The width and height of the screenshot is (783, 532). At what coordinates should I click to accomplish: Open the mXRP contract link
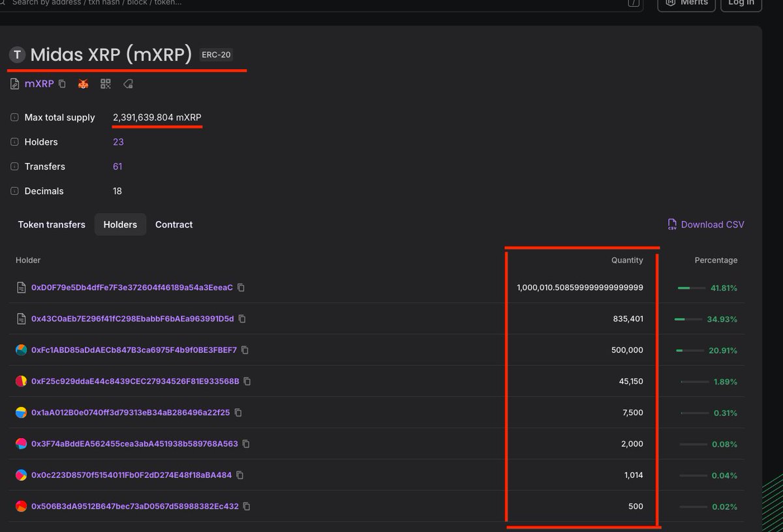click(39, 83)
